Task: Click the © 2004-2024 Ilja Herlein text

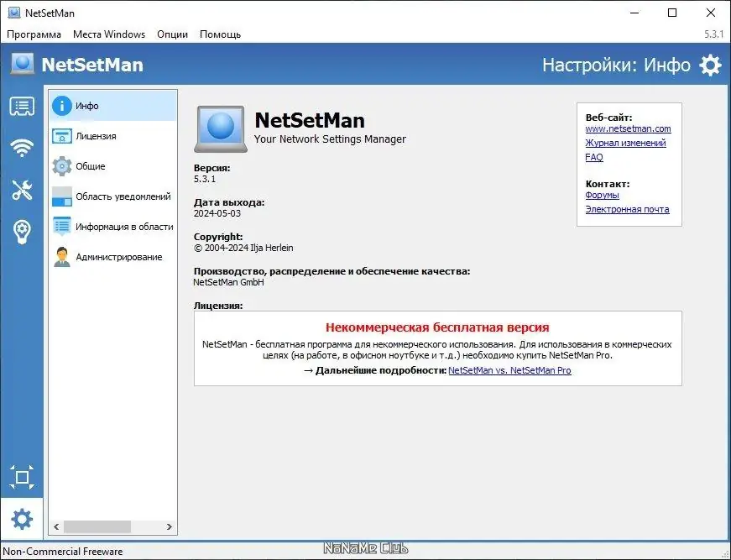Action: click(243, 248)
